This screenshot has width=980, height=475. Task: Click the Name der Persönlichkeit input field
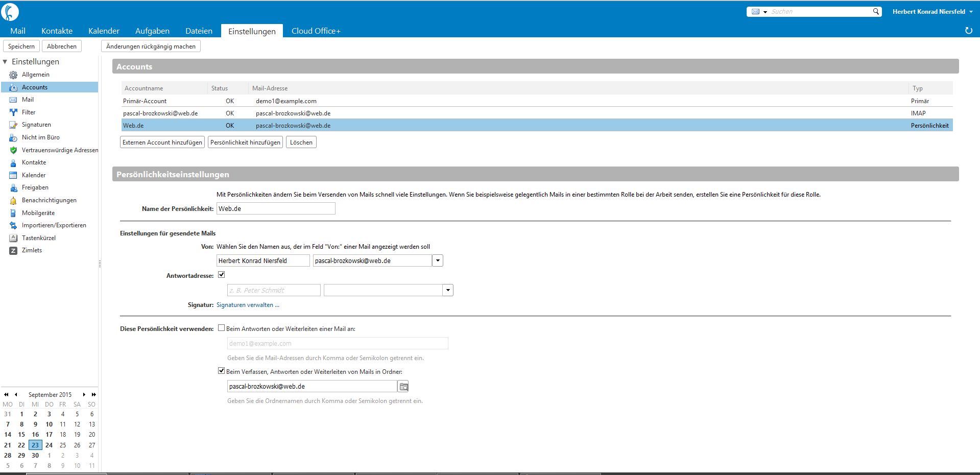[276, 208]
